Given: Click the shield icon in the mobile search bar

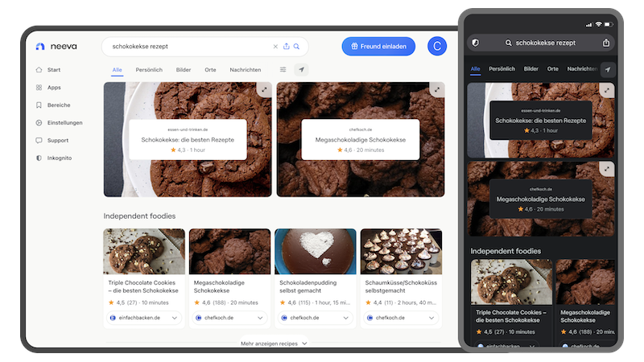Looking at the screenshot, I should point(476,43).
